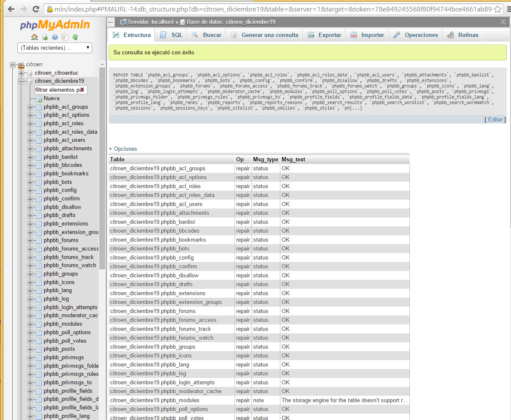Open the blue question mark documentation icon
This screenshot has height=420, width=511.
pos(55,37)
